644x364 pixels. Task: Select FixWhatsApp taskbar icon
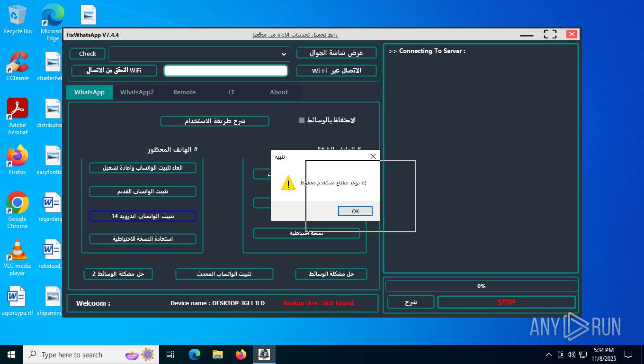click(264, 355)
